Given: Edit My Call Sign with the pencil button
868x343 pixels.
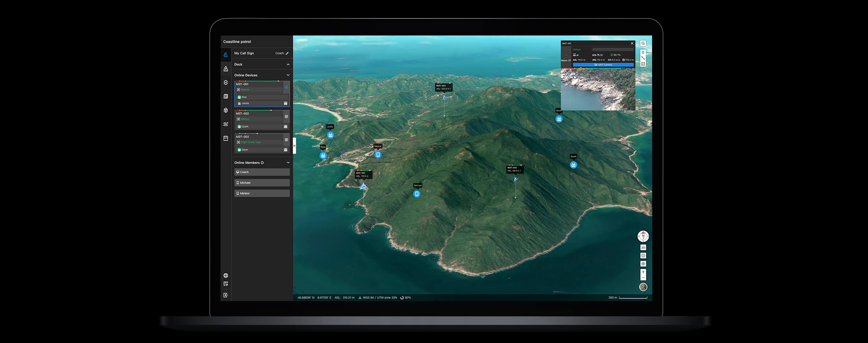Looking at the screenshot, I should 287,53.
